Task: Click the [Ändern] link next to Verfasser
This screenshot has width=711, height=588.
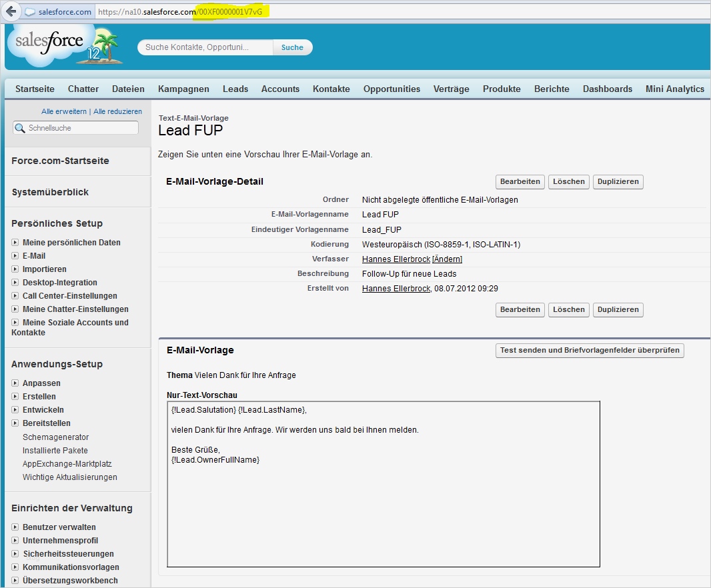Action: tap(447, 259)
